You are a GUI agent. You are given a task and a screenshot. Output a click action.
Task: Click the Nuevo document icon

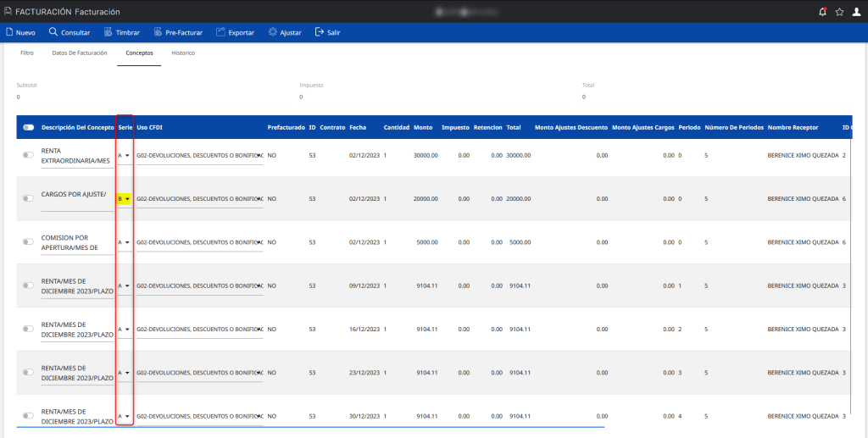(x=9, y=32)
